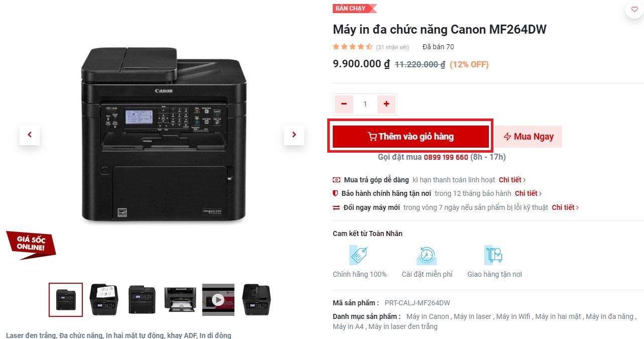Click the heart wishlist icon
The width and height of the screenshot is (644, 339).
coord(634,10)
